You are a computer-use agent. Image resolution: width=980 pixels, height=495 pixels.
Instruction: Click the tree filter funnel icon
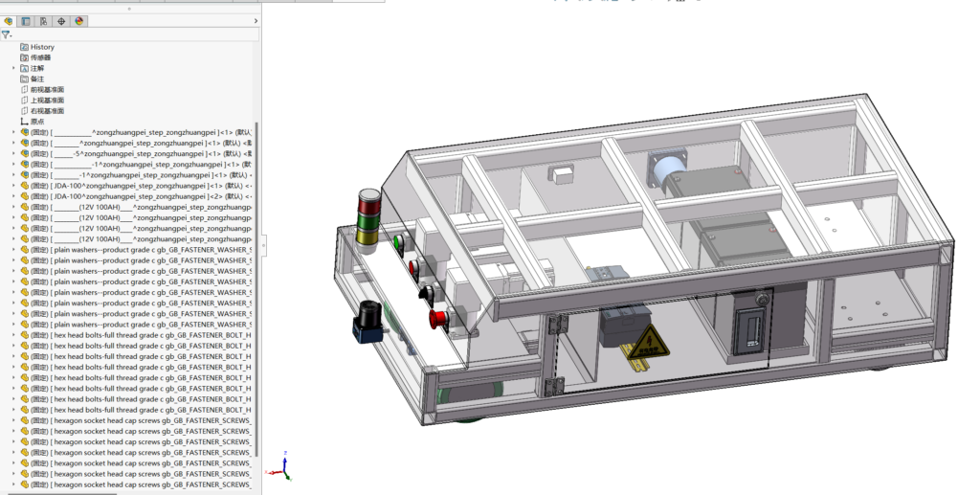click(6, 34)
